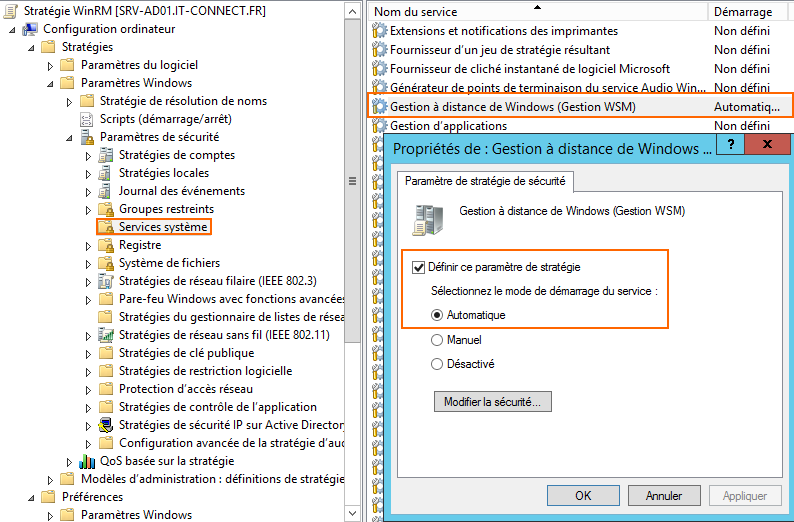The image size is (794, 522).
Task: Expand the Registre node
Action: (x=88, y=246)
